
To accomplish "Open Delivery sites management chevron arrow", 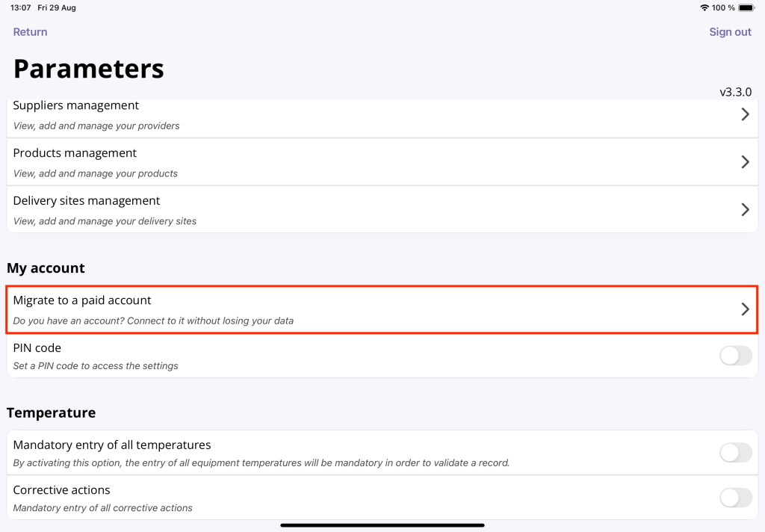I will [744, 209].
